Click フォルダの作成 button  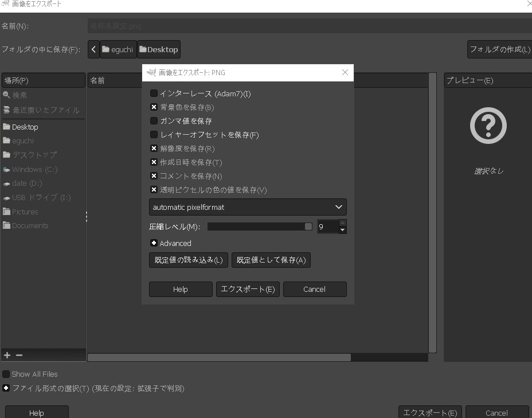(x=499, y=49)
